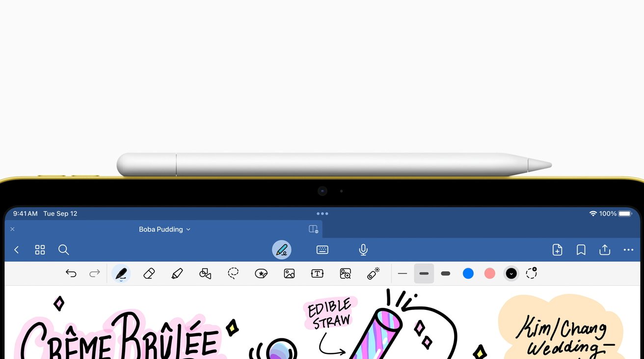Open the search in the top bar

[x=64, y=249]
